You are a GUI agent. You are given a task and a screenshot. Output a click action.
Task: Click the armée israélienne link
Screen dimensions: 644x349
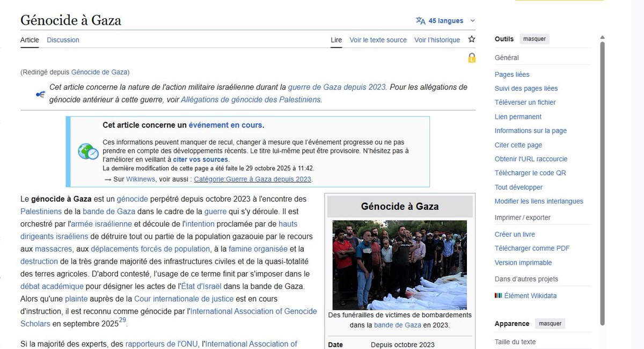tap(101, 223)
